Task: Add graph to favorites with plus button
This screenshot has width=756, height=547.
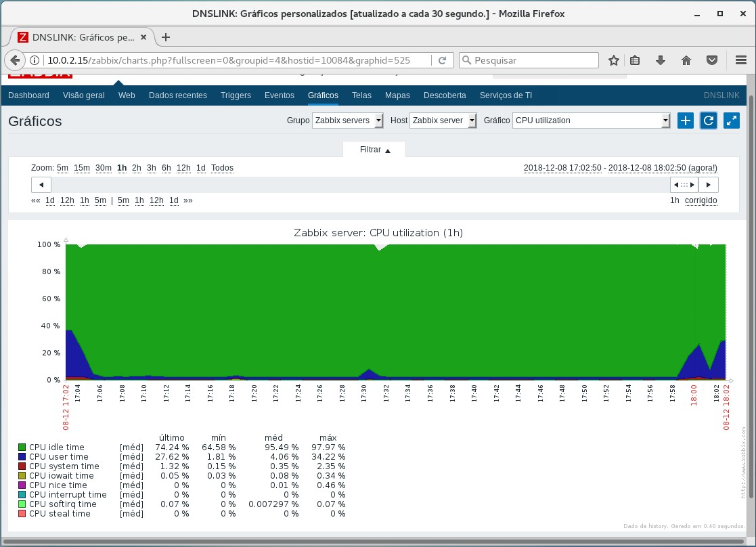Action: tap(685, 121)
